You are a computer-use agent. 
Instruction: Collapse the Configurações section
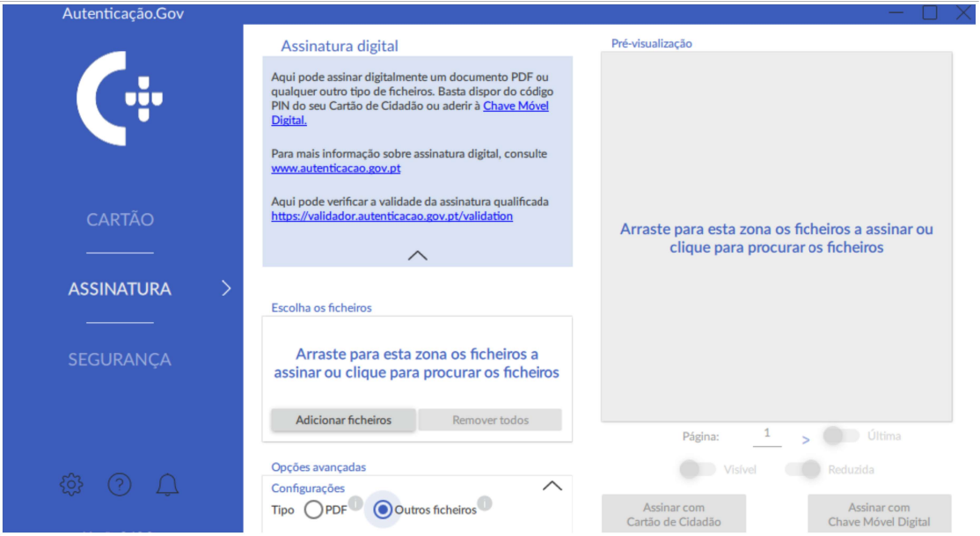coord(552,486)
